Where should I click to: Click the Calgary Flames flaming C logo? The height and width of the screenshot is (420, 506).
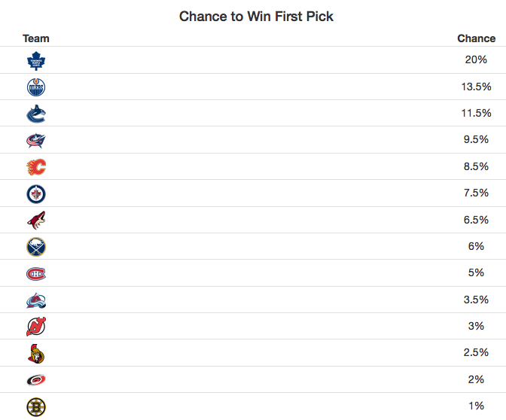tap(36, 167)
